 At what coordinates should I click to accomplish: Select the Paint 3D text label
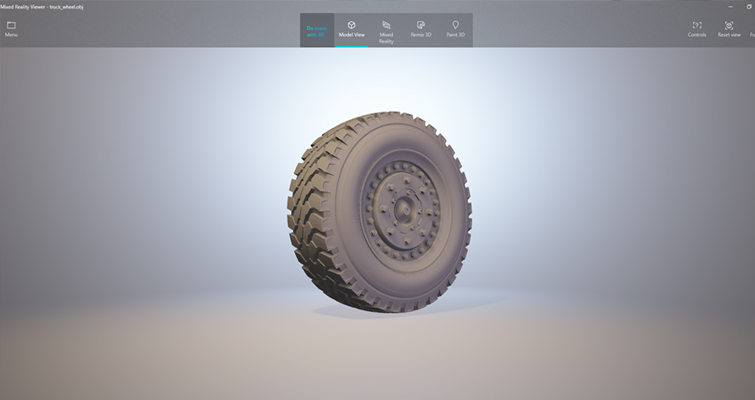[455, 35]
